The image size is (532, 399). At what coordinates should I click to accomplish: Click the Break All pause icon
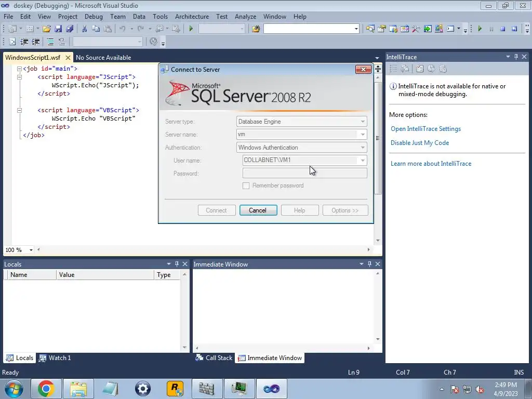pos(491,29)
